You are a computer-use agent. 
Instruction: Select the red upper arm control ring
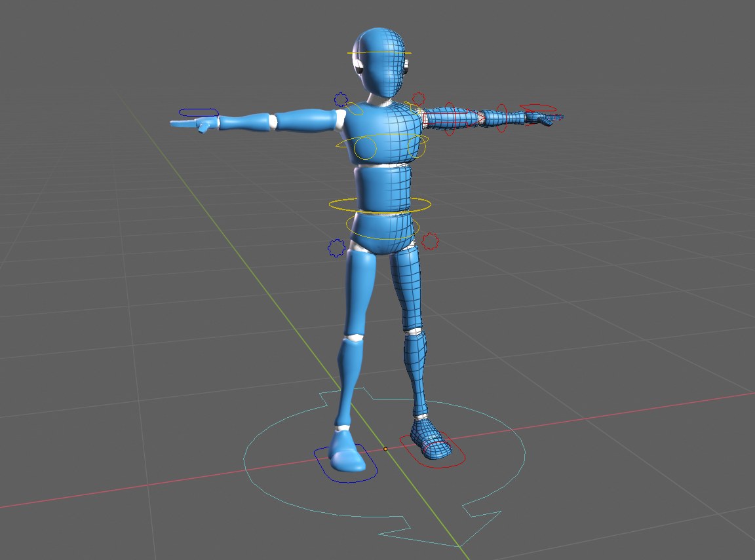click(449, 119)
